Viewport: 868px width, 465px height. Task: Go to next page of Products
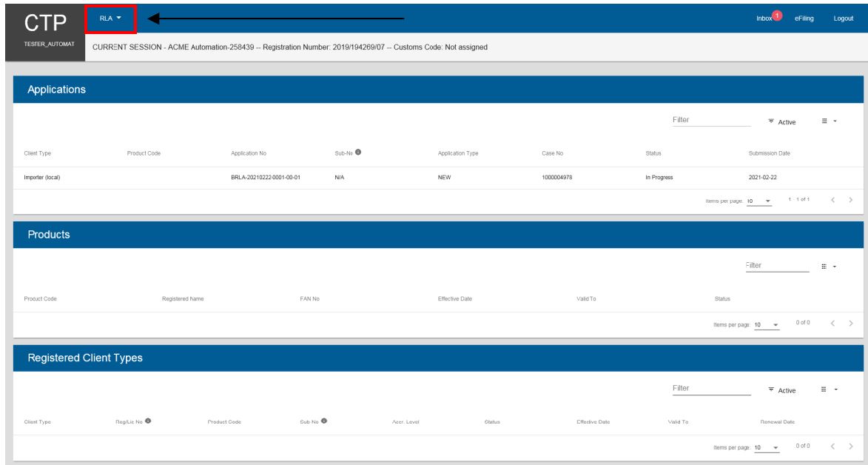[851, 323]
